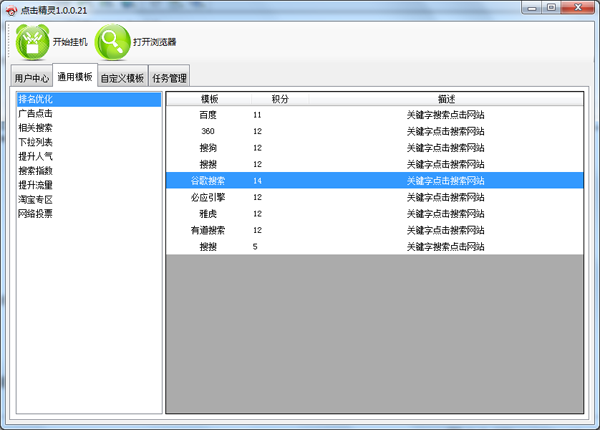This screenshot has height=430, width=600.
Task: Select the 有道搜索 template row
Action: (x=375, y=230)
